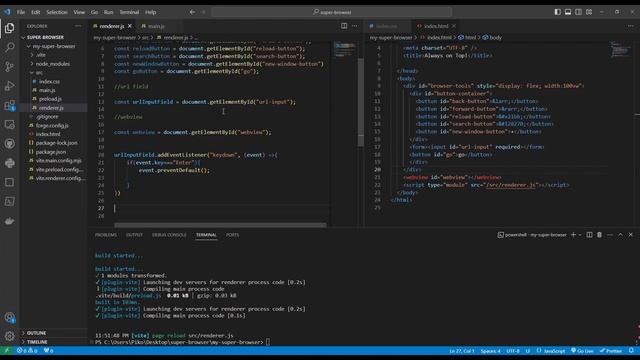
Task: Open forge.config.js in the explorer
Action: (x=53, y=126)
